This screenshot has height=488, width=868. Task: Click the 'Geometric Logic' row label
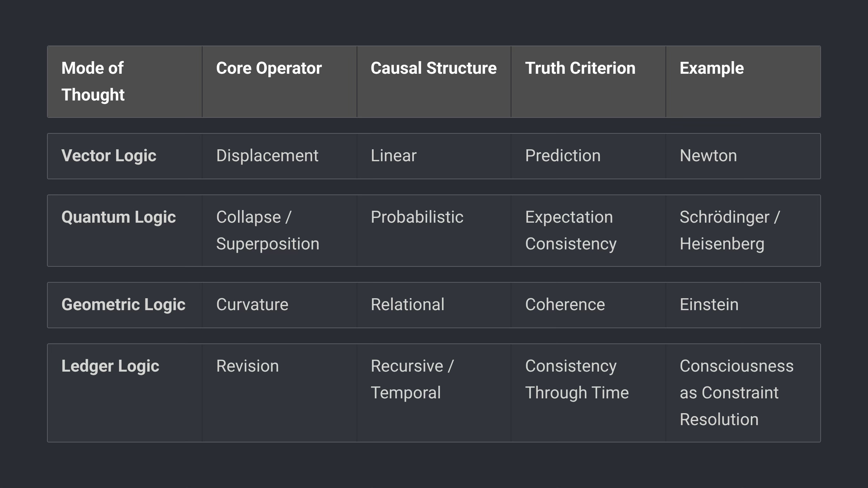(125, 305)
